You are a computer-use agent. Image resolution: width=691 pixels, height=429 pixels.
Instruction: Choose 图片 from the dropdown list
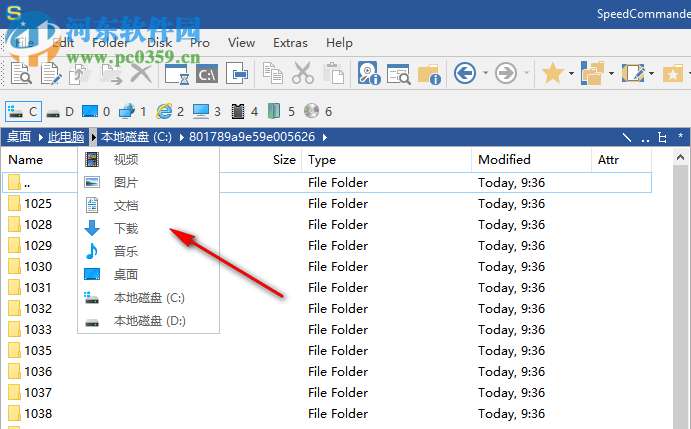(149, 182)
